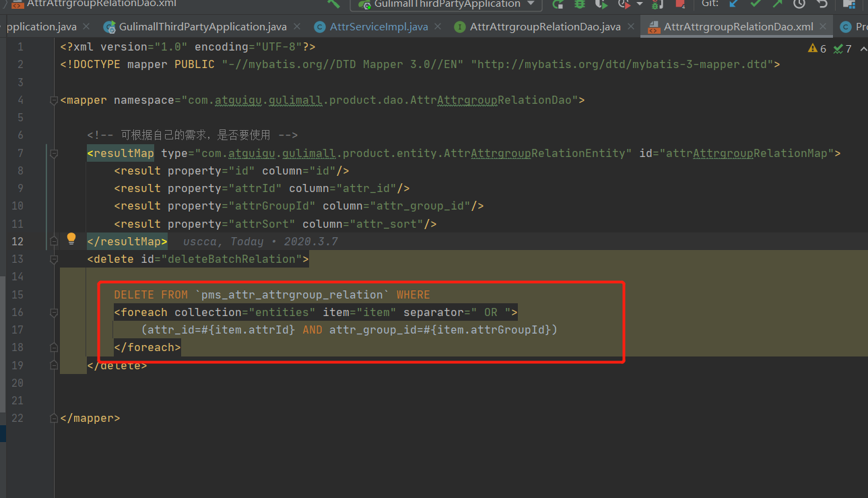This screenshot has height=498, width=868.
Task: Click the Rerun application icon
Action: pos(558,3)
